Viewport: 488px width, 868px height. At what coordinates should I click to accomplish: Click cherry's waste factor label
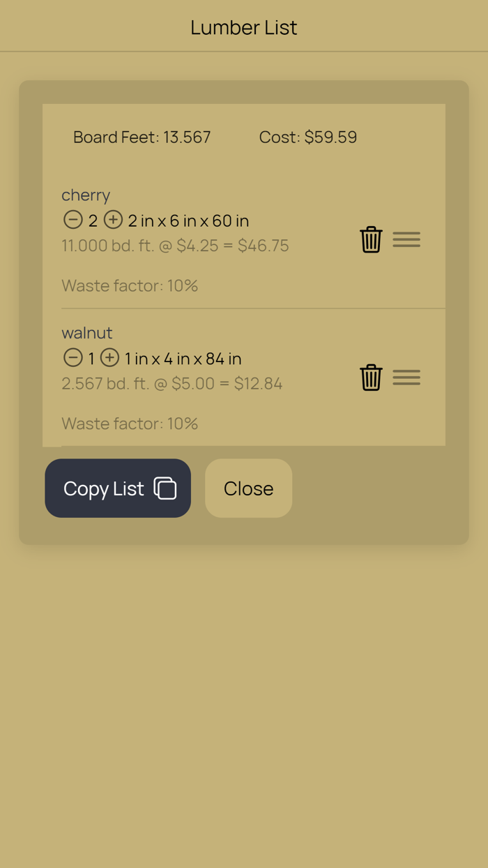tap(129, 285)
